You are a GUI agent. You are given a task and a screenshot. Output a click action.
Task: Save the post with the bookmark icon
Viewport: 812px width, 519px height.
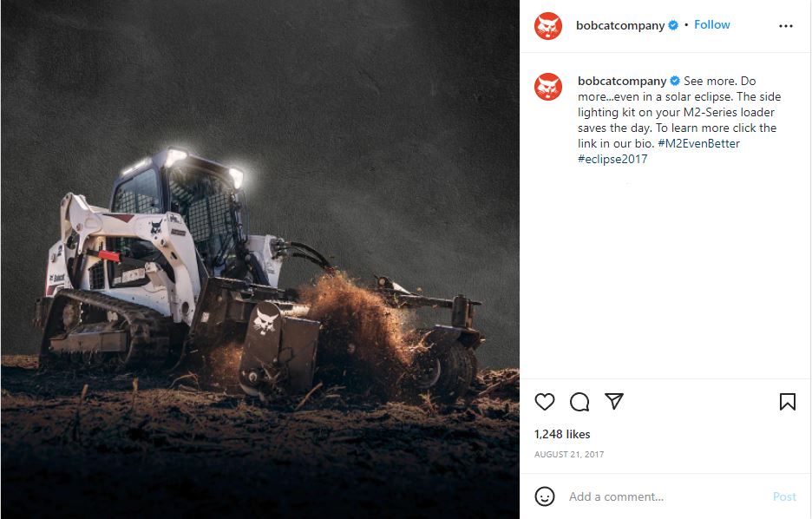click(788, 402)
